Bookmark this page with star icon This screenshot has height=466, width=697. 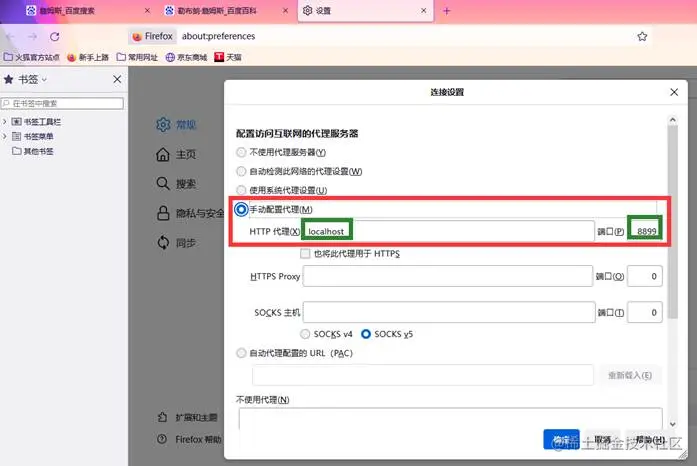642,36
